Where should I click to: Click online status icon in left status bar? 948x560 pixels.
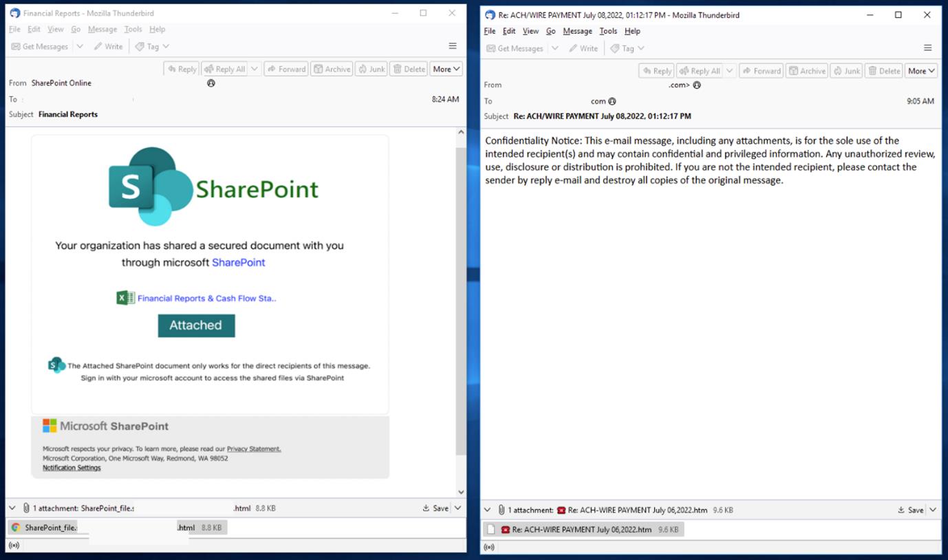(13, 546)
